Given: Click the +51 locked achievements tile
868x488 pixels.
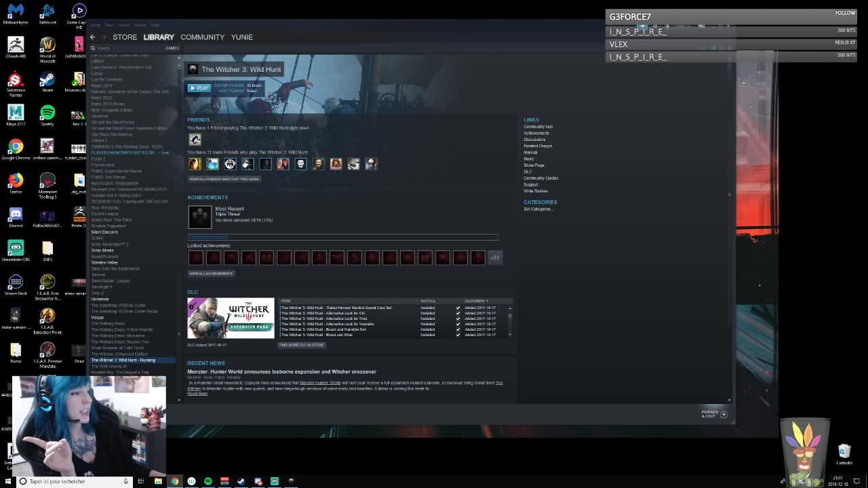Looking at the screenshot, I should point(495,258).
